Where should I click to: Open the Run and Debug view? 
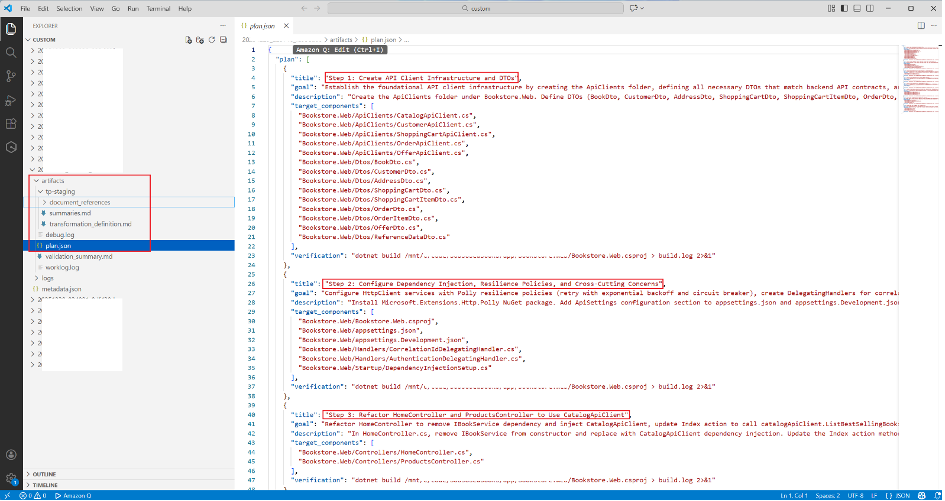11,99
